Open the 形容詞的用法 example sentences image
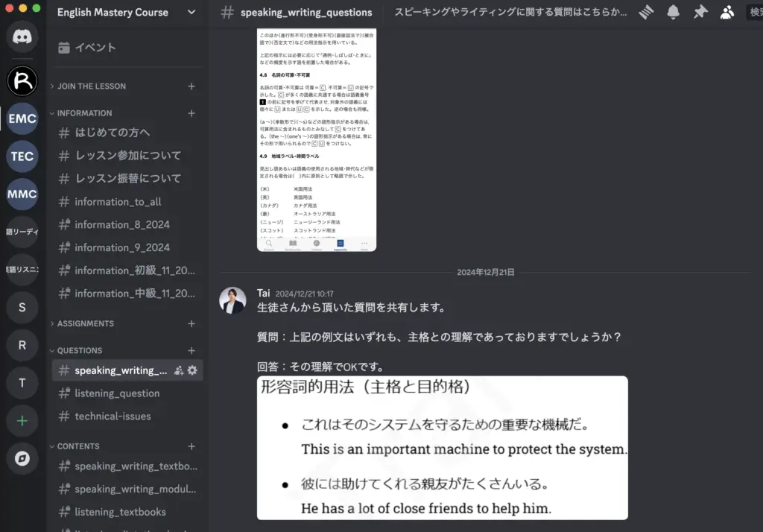 (443, 448)
